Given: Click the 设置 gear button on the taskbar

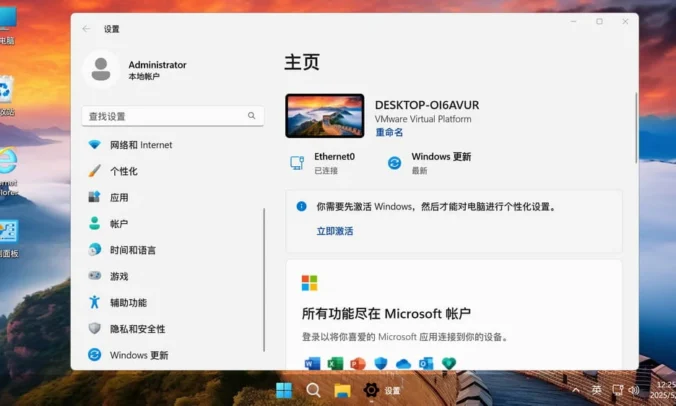Looking at the screenshot, I should click(x=382, y=390).
